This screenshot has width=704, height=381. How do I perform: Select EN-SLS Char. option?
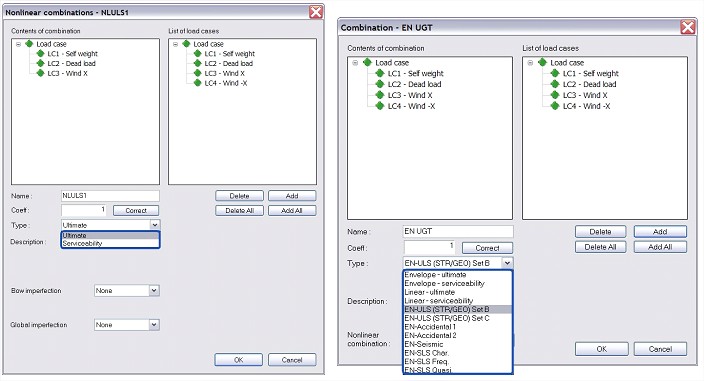coord(458,353)
